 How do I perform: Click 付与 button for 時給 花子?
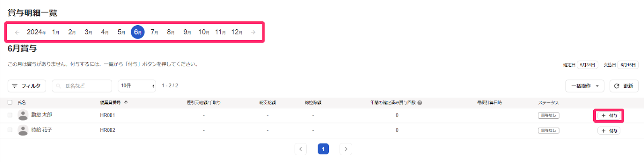pos(609,131)
